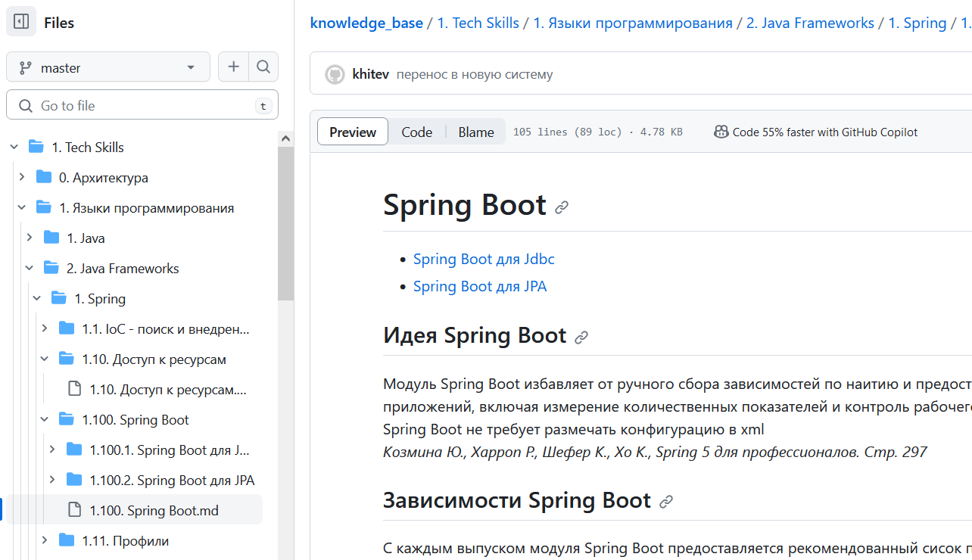Open 1.10. Доступ к ресурсам folder row
972x560 pixels.
[x=154, y=359]
